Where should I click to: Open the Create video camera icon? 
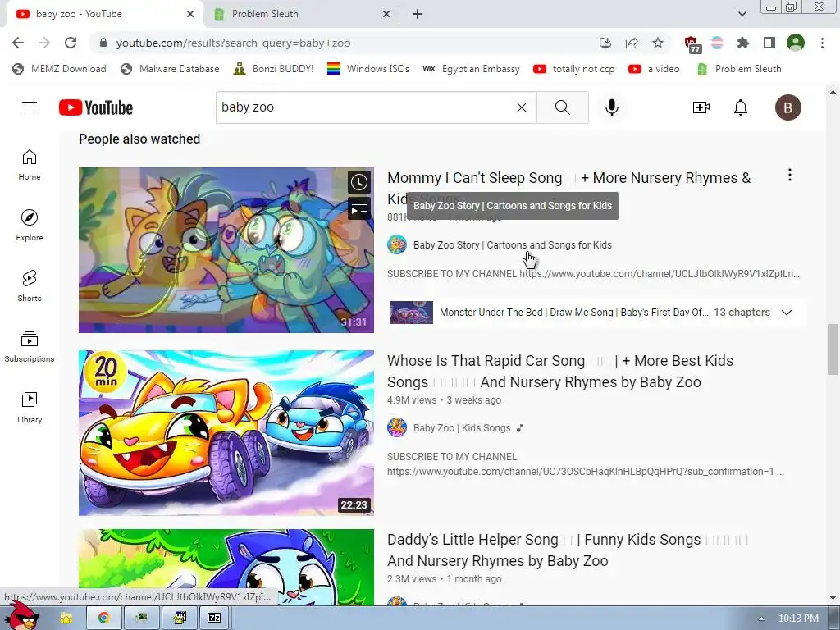pos(701,107)
